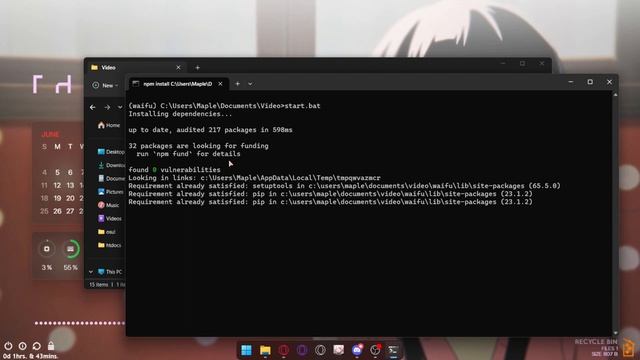The width and height of the screenshot is (640, 360).
Task: Close the npm install terminal tab
Action: pyautogui.click(x=220, y=84)
